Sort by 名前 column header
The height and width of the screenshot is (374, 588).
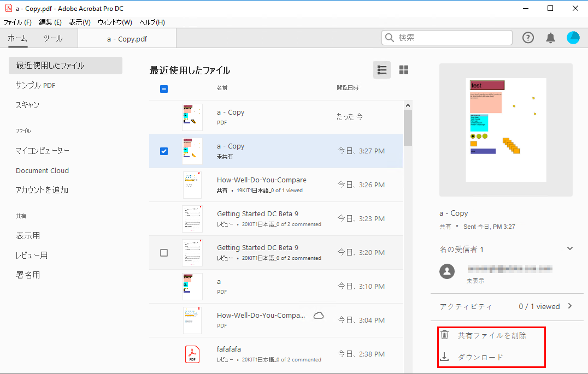point(222,88)
